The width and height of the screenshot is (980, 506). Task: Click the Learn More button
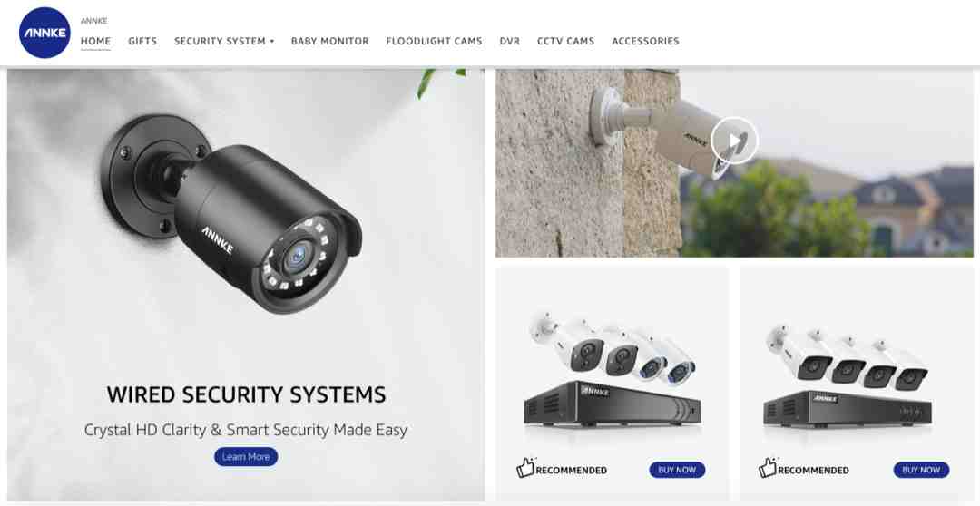(x=246, y=457)
